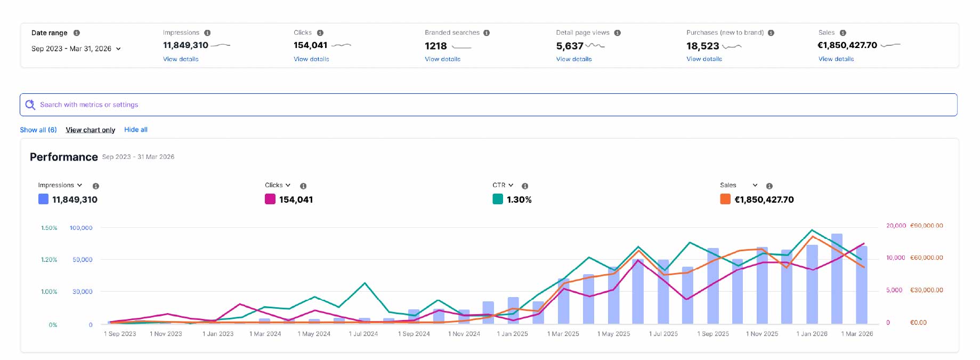
Task: Click the 18,523 purchases value
Action: (702, 46)
